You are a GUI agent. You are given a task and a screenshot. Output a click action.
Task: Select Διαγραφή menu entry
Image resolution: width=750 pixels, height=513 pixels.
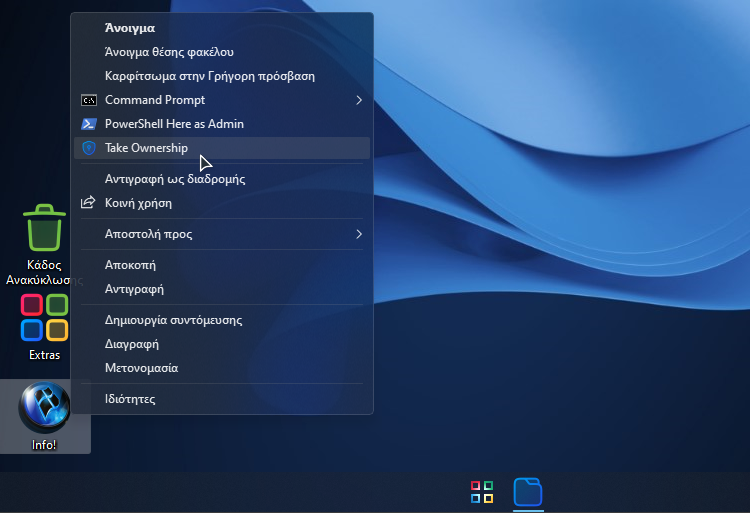tap(222, 344)
